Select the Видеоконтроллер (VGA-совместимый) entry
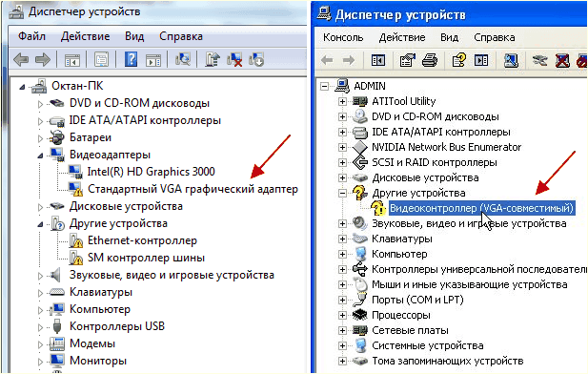588x374 pixels. (x=482, y=208)
